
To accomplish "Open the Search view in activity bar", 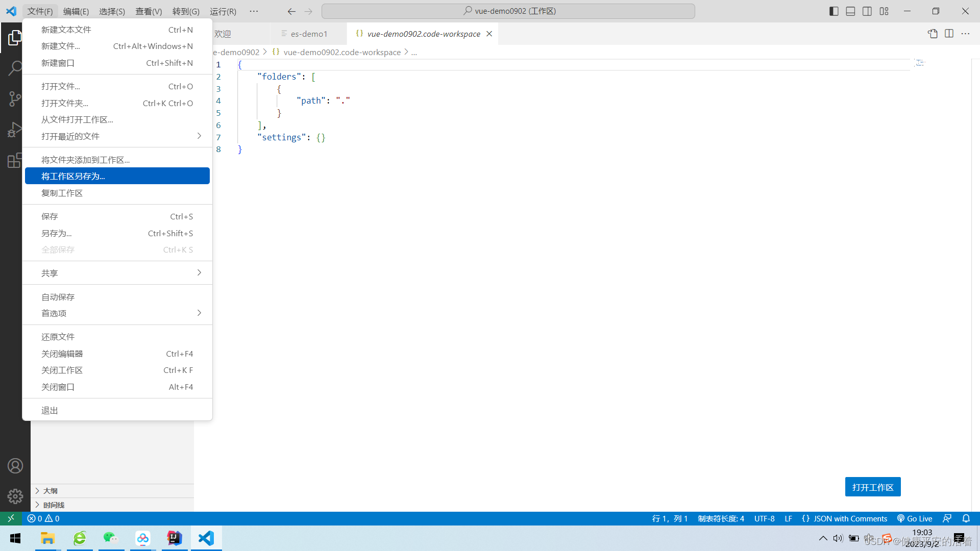I will coord(15,68).
